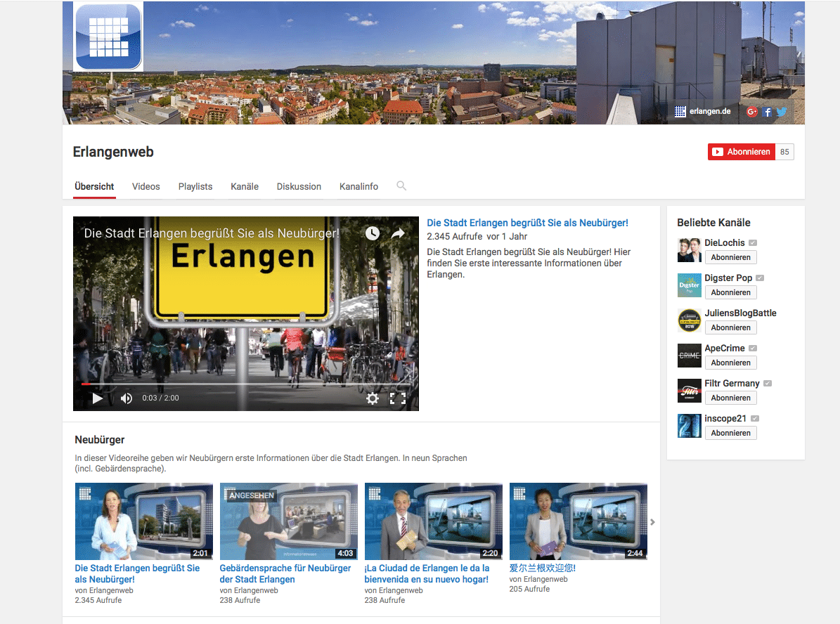
Task: Click the video progress bar
Action: pos(246,384)
